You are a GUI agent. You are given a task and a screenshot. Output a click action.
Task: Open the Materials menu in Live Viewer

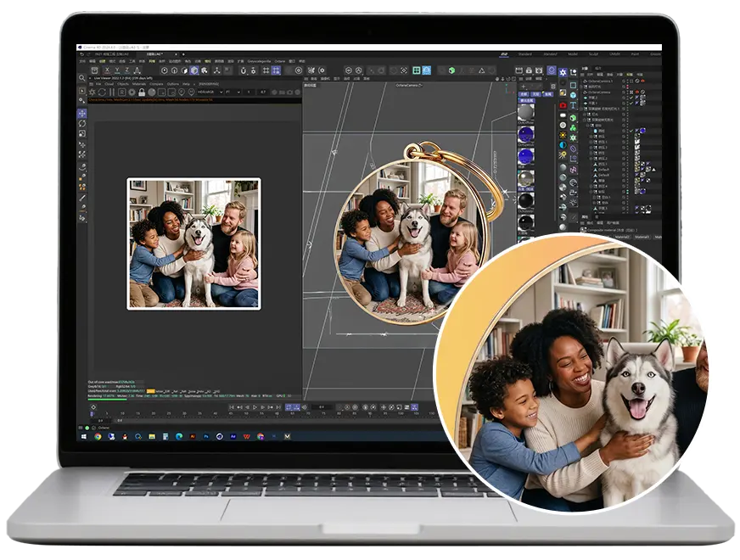pyautogui.click(x=139, y=84)
